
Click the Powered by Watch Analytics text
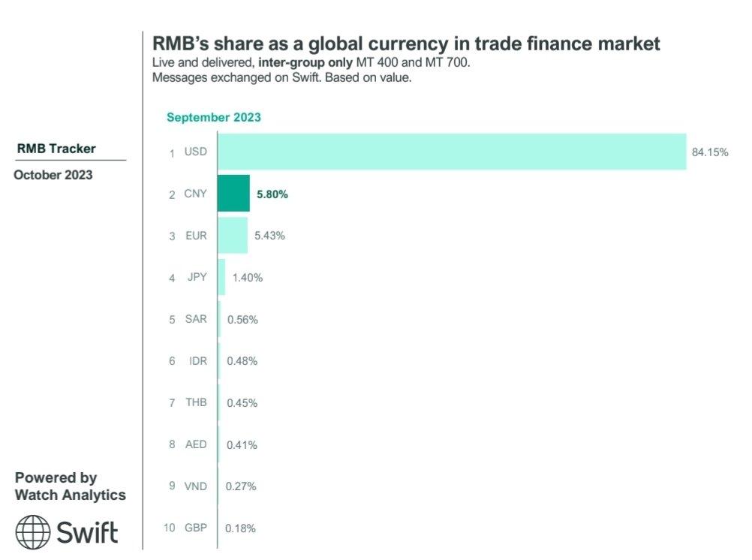tap(71, 486)
